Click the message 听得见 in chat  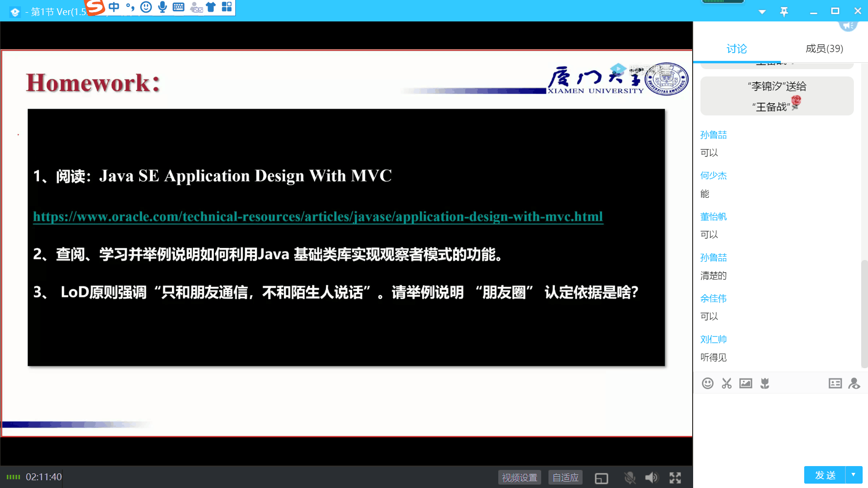[714, 357]
